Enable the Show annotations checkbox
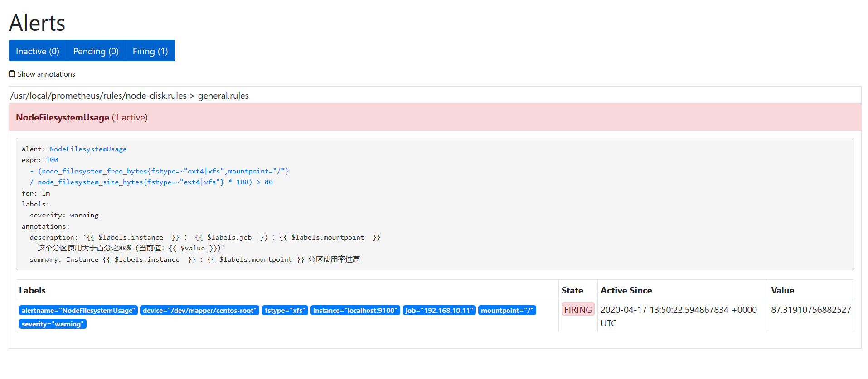Viewport: 868px width, 379px height. [x=12, y=74]
